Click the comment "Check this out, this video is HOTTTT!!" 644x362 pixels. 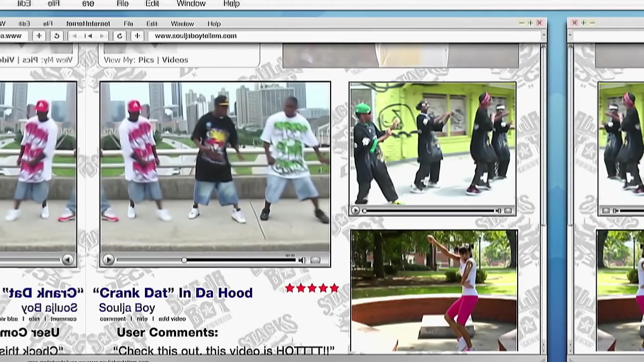pos(224,350)
